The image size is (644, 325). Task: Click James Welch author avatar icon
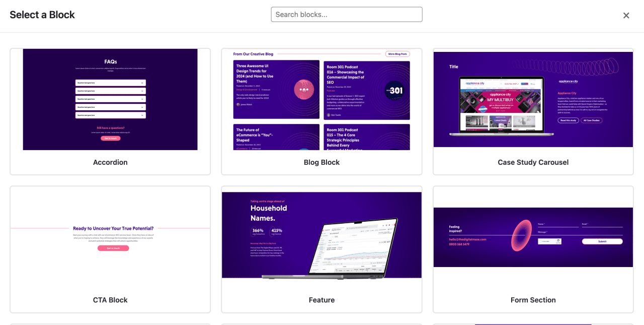point(238,105)
